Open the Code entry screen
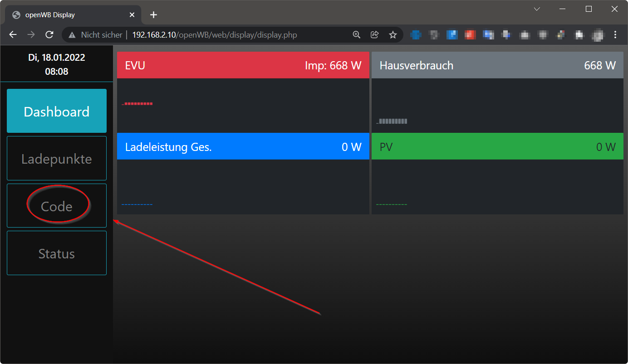The height and width of the screenshot is (364, 628). coord(57,206)
